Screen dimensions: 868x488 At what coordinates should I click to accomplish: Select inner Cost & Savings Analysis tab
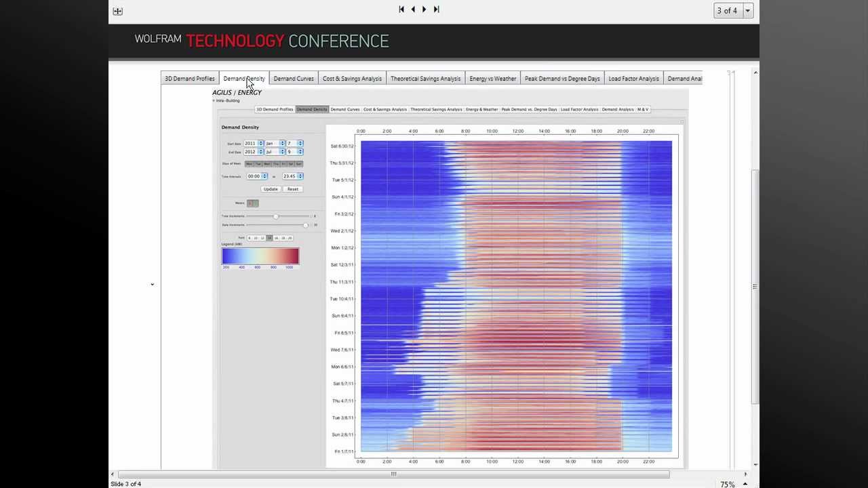[x=385, y=109]
